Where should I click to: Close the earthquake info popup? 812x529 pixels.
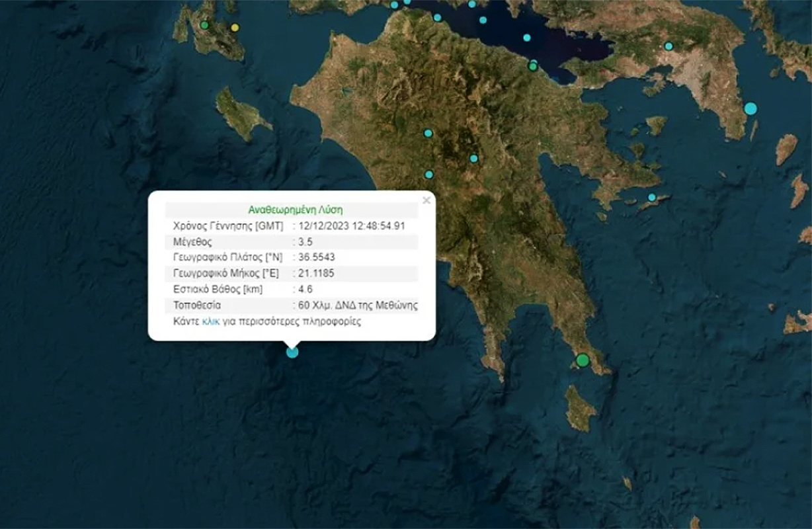click(426, 200)
